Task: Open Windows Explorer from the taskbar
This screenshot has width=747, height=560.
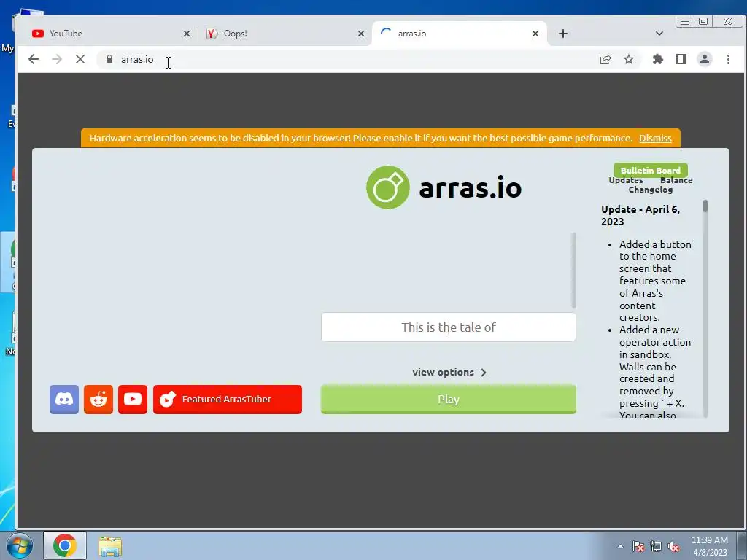Action: (x=110, y=545)
